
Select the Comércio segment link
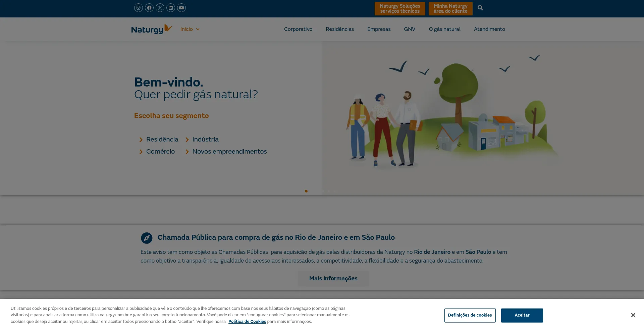pos(160,152)
